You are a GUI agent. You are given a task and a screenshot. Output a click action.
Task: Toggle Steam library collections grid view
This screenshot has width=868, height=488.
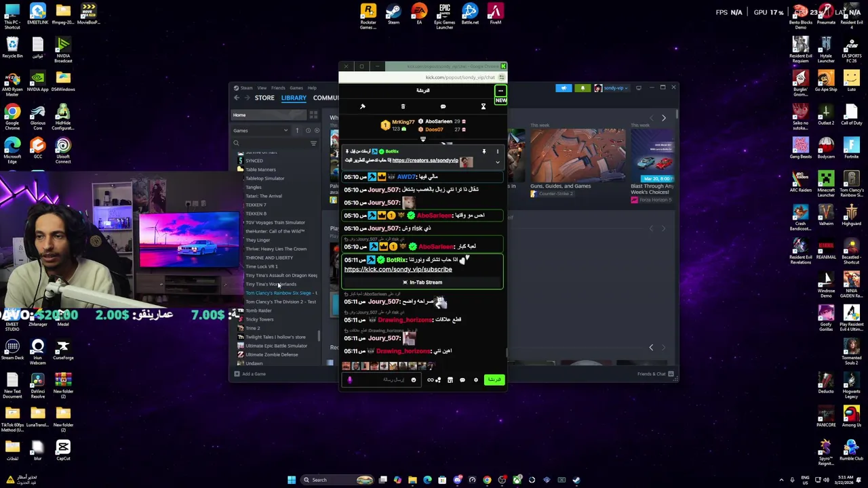tap(313, 115)
